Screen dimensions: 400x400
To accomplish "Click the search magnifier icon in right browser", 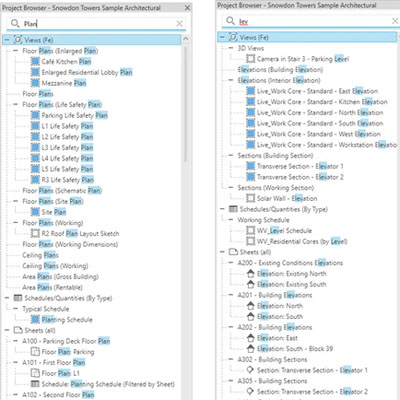I will (x=230, y=21).
